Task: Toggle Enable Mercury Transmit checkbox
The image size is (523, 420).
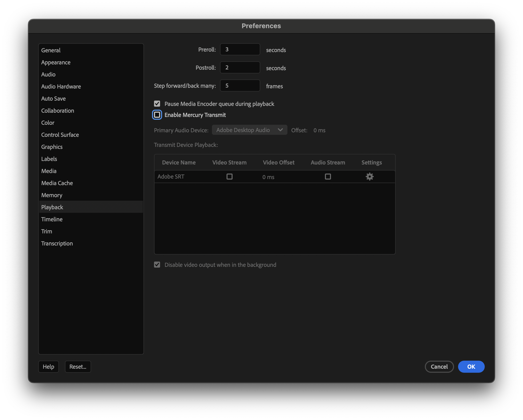Action: [x=157, y=115]
